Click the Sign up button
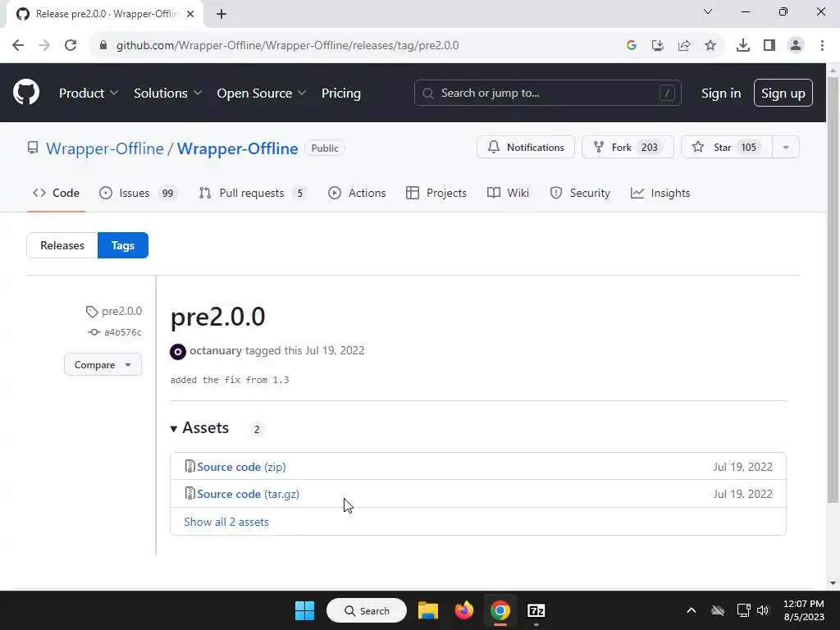840x630 pixels. 783,94
